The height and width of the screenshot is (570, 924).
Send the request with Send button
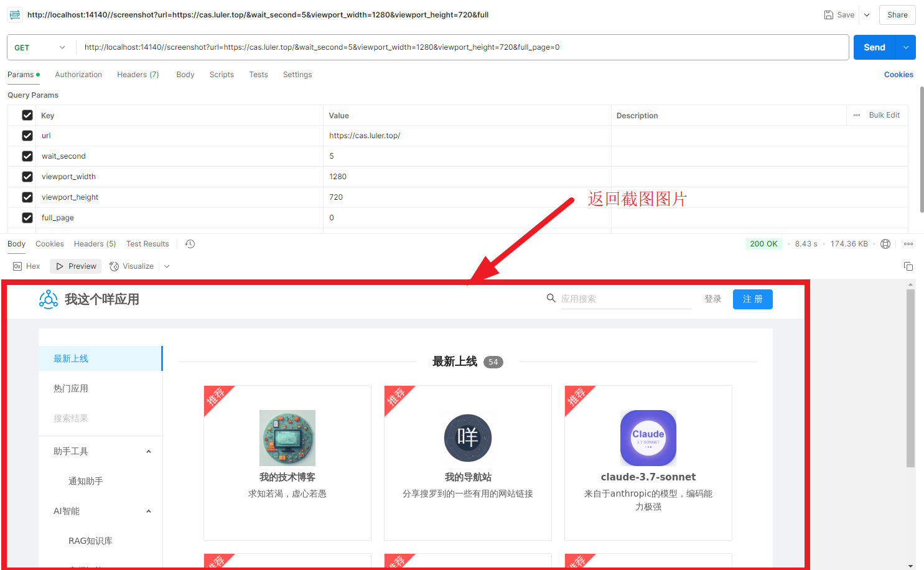pos(874,47)
